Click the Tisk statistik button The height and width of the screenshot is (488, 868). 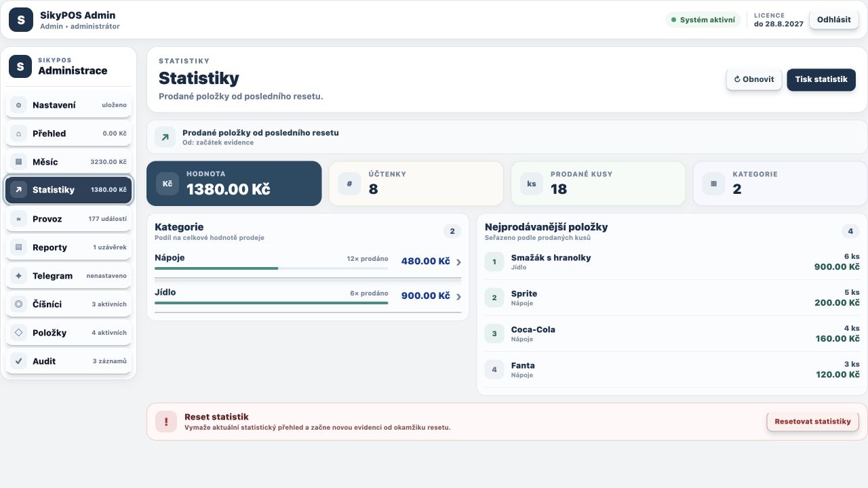821,79
